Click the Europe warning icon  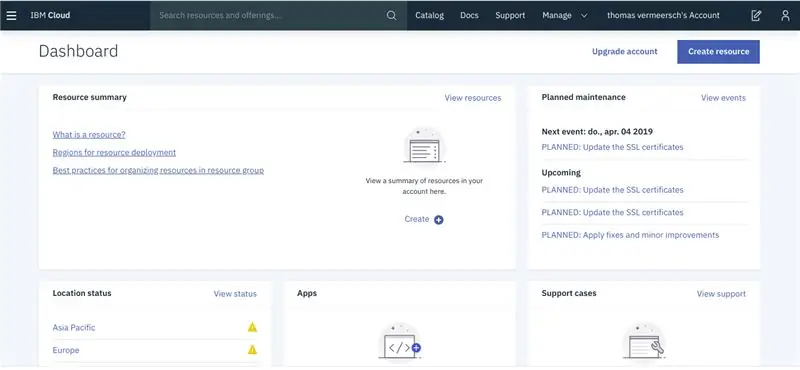(252, 350)
